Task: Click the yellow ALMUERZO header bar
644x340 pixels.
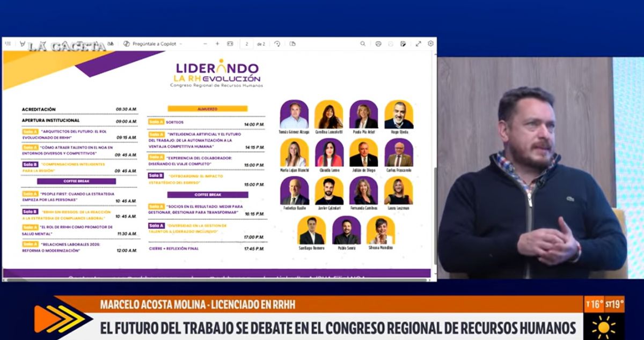Action: [207, 108]
